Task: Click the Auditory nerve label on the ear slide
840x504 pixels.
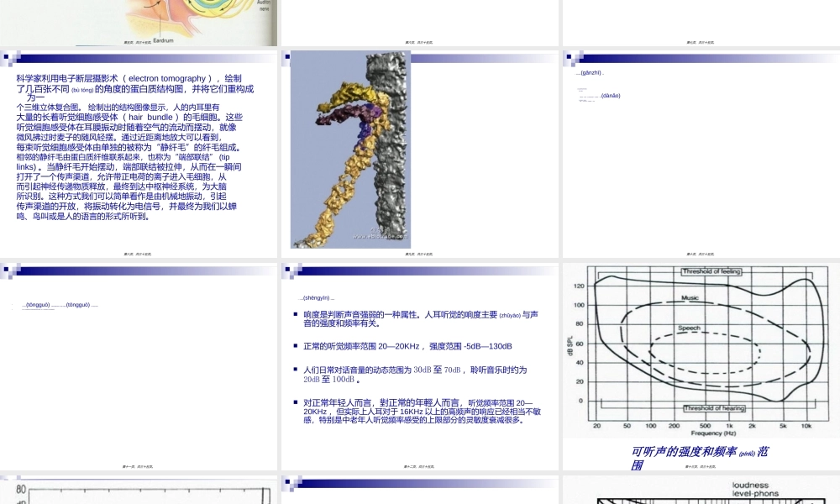Action: coord(262,7)
